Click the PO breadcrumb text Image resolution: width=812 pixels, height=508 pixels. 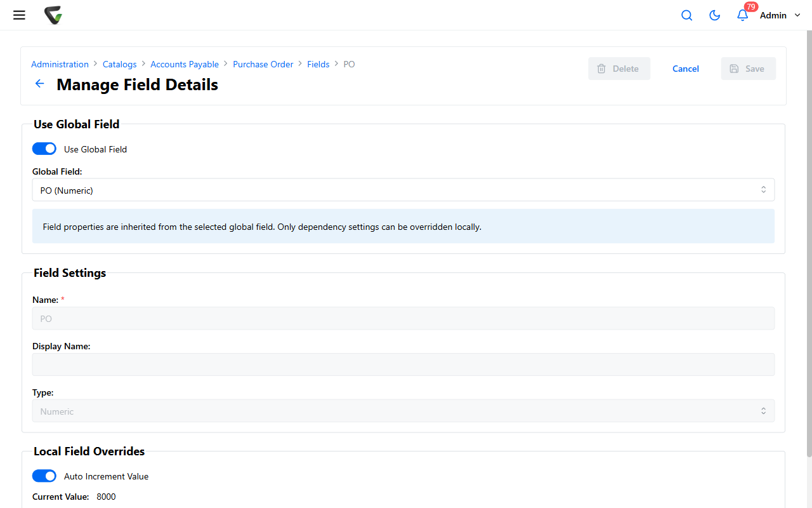(x=349, y=64)
